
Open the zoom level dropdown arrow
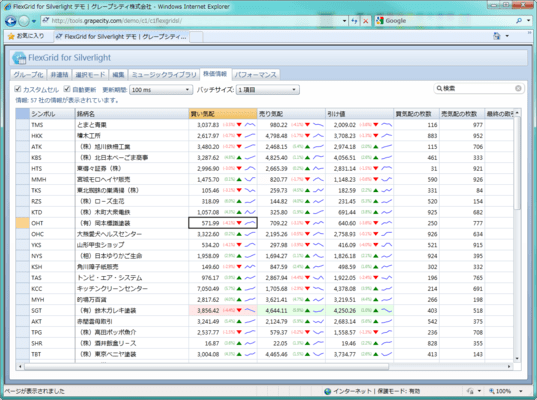coord(521,391)
